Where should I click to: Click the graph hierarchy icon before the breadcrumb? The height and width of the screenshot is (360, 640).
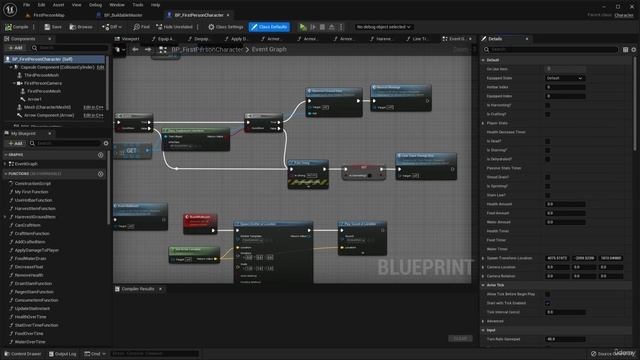pos(162,49)
